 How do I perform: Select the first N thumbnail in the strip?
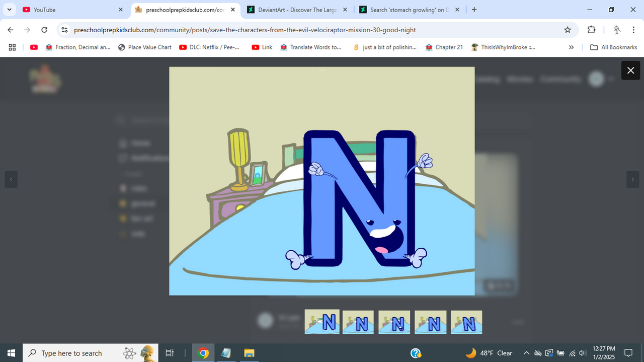coord(322,322)
